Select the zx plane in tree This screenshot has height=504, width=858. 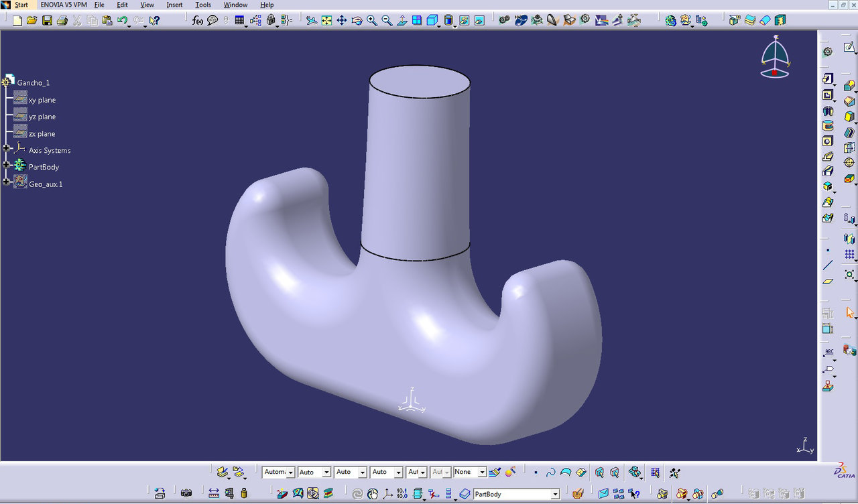pyautogui.click(x=42, y=134)
